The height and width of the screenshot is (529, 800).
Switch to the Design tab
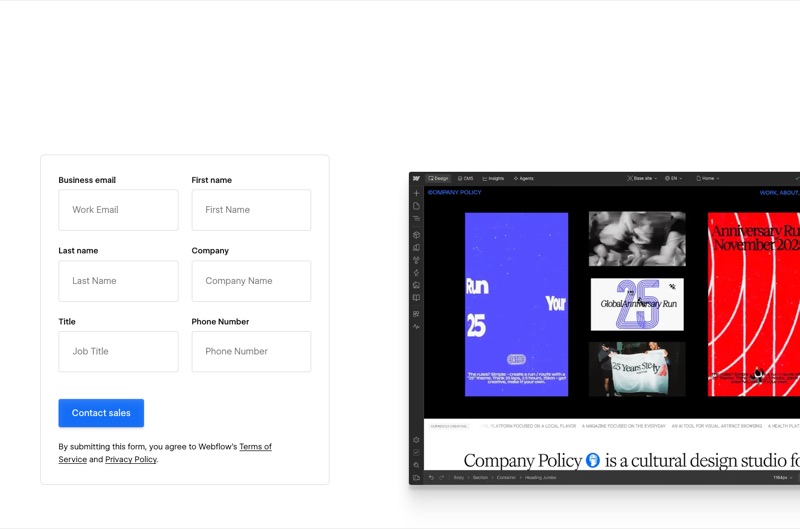[x=438, y=179]
